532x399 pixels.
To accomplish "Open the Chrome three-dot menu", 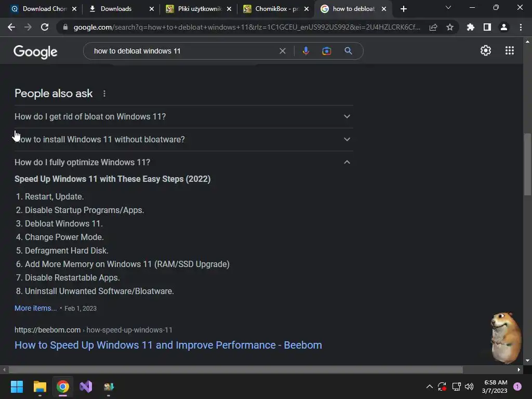I will point(521,27).
